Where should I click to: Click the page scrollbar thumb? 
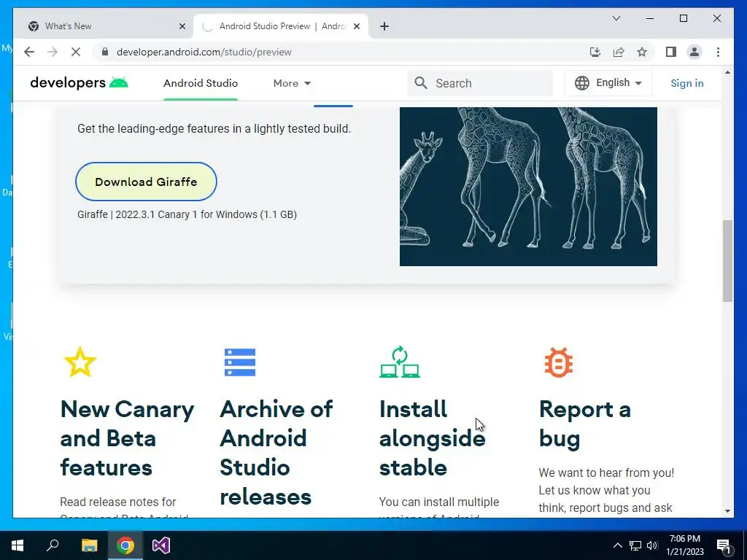pos(727,260)
